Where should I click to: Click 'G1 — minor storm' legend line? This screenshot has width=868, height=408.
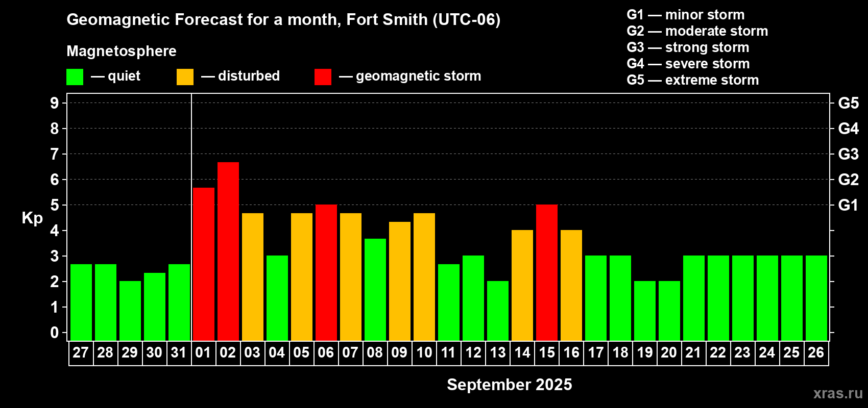685,15
